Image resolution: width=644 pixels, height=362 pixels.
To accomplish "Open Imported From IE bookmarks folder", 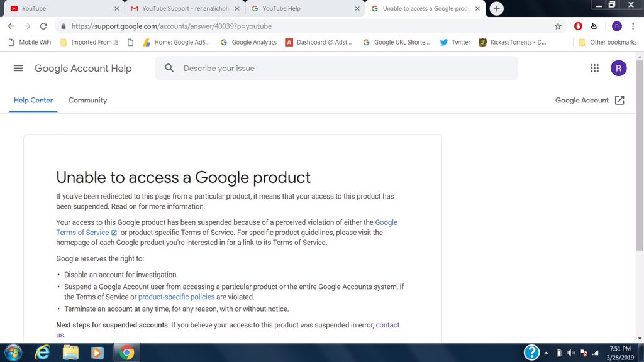I will pos(89,42).
